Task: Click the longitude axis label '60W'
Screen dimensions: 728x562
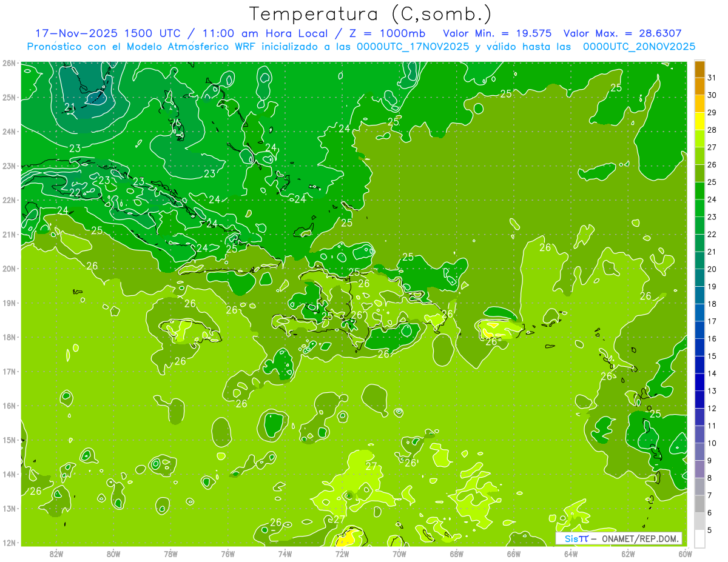Action: tap(685, 554)
